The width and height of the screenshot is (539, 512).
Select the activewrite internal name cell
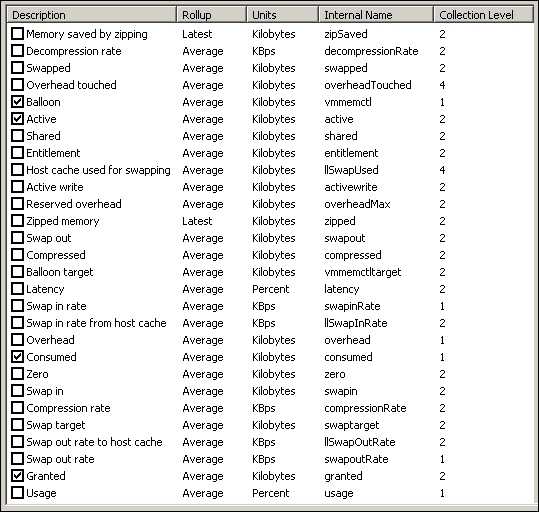tap(351, 187)
